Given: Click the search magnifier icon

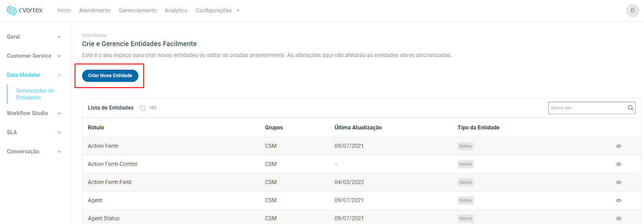Looking at the screenshot, I should [x=630, y=108].
